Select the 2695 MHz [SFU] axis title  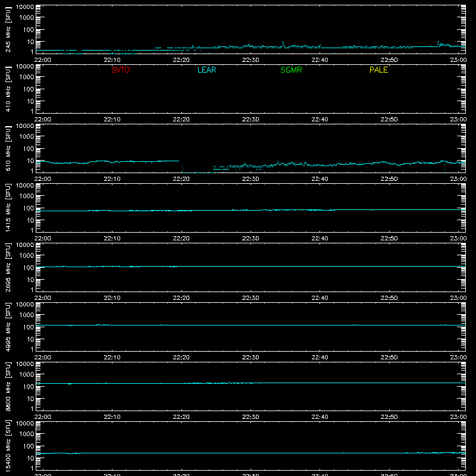8,267
